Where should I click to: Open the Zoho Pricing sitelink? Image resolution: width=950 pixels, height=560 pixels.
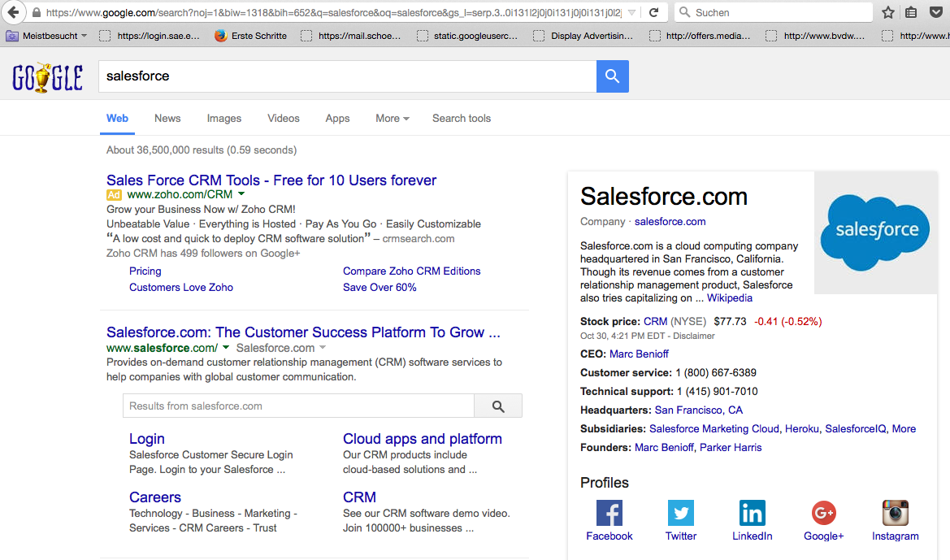145,271
